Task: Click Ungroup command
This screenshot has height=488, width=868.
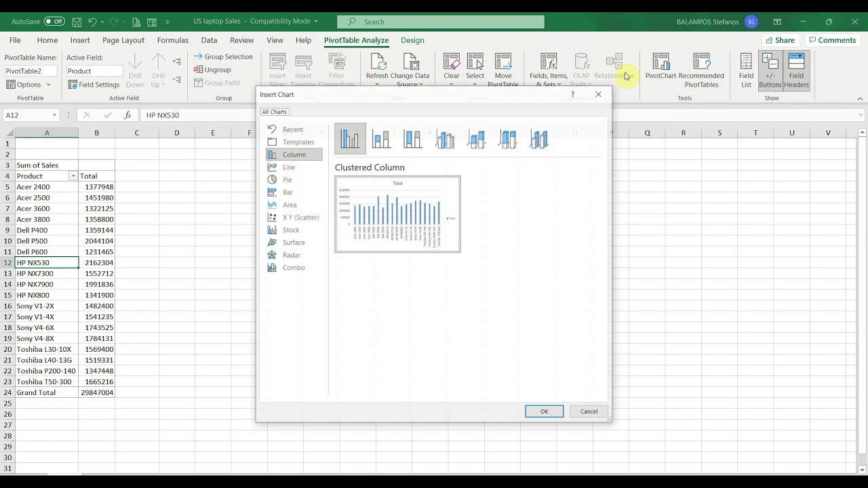Action: pos(212,70)
